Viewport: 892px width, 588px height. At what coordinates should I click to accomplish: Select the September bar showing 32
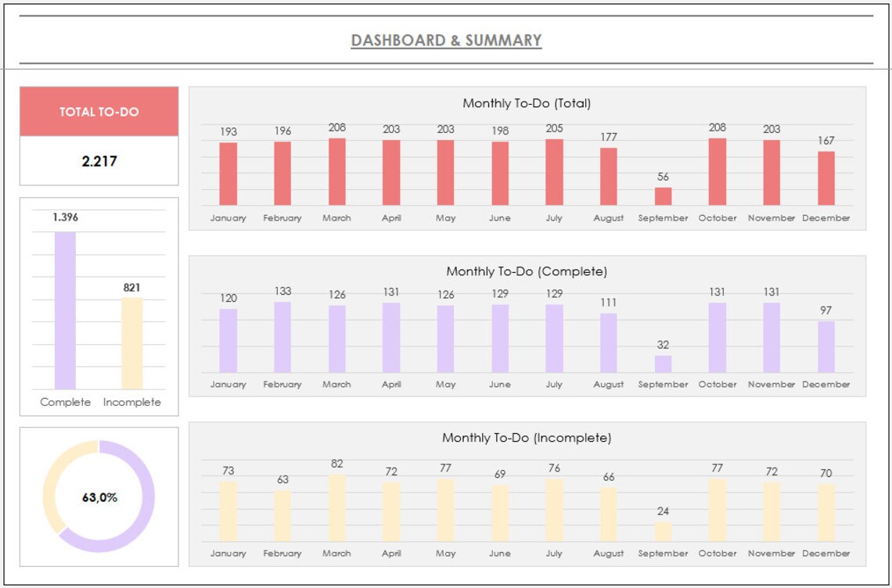tap(663, 364)
